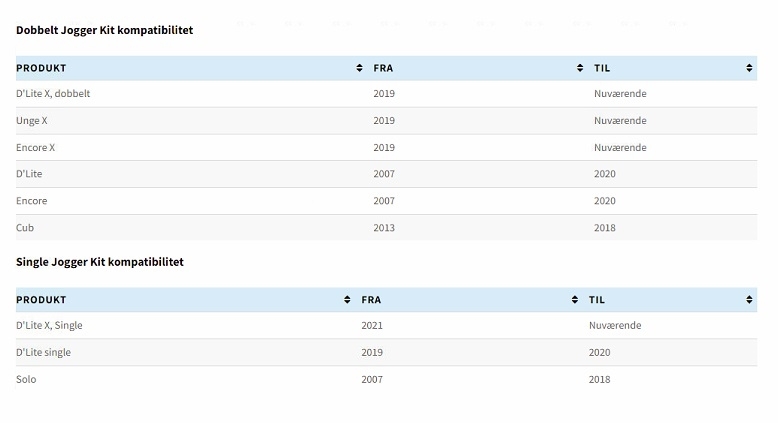This screenshot has width=778, height=423.
Task: Click the Solo product row
Action: click(387, 379)
